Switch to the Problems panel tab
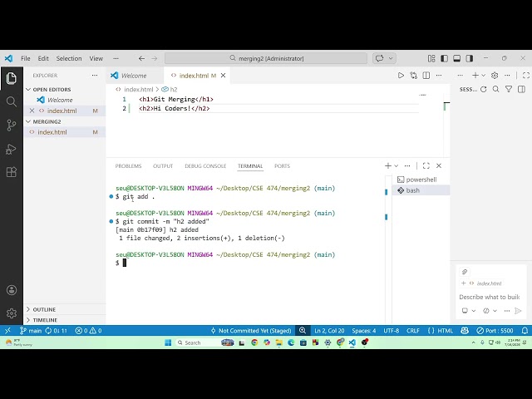Viewport: 532px width, 399px height. click(128, 166)
